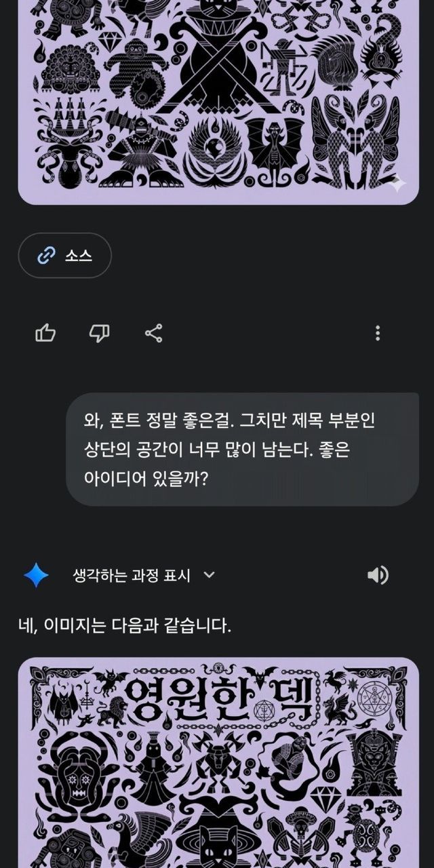Tap the chain link icon beside 소스
The height and width of the screenshot is (868, 434).
(x=47, y=256)
